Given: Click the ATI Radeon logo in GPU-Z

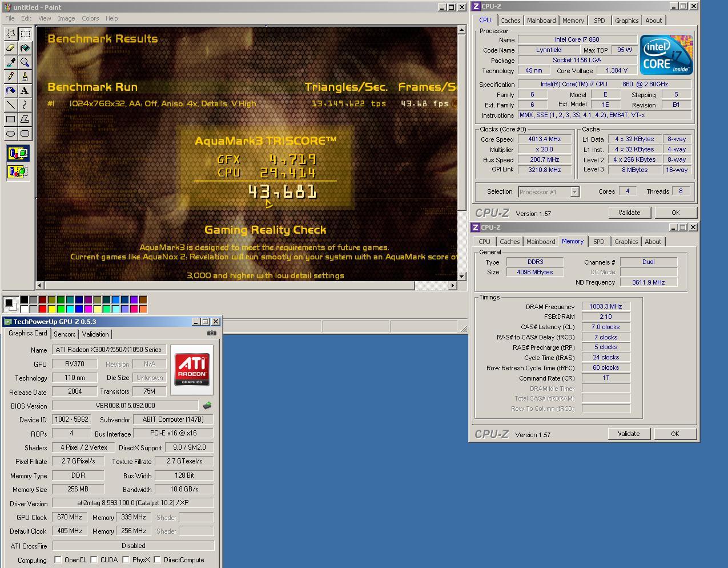Looking at the screenshot, I should [192, 370].
